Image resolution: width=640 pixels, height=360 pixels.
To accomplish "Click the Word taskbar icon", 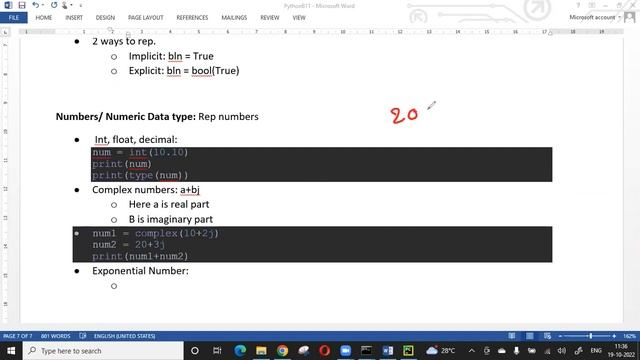I will click(x=388, y=351).
